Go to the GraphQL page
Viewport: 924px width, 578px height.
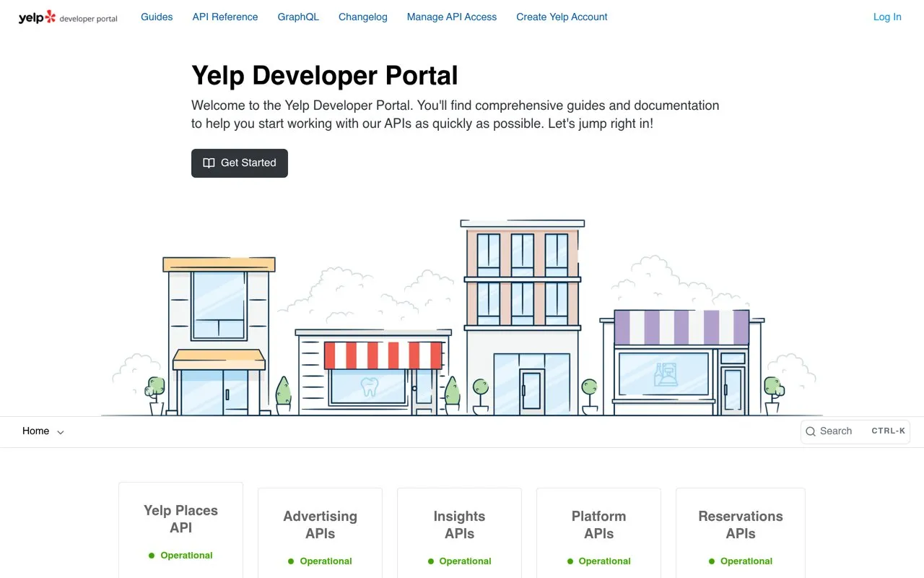coord(298,17)
